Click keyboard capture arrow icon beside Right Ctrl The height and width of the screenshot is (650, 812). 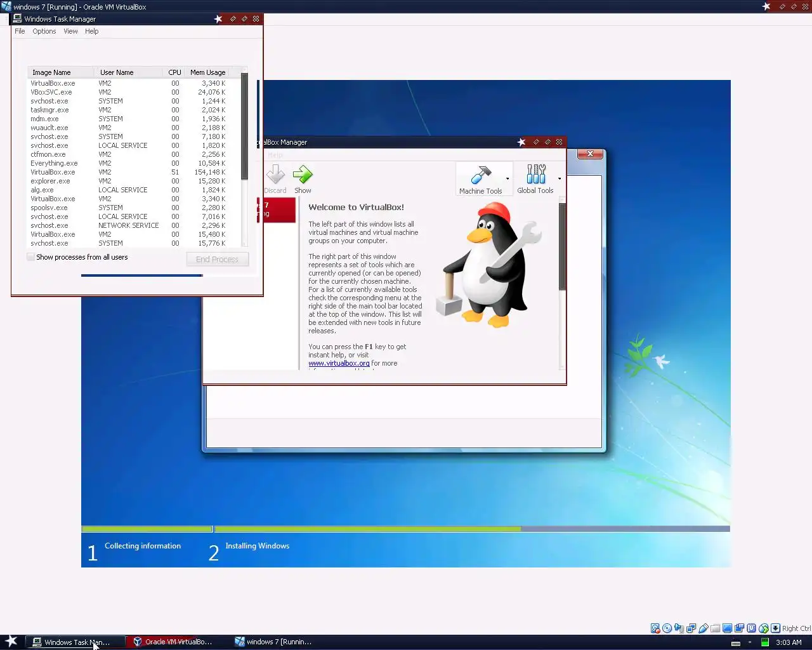(x=775, y=628)
